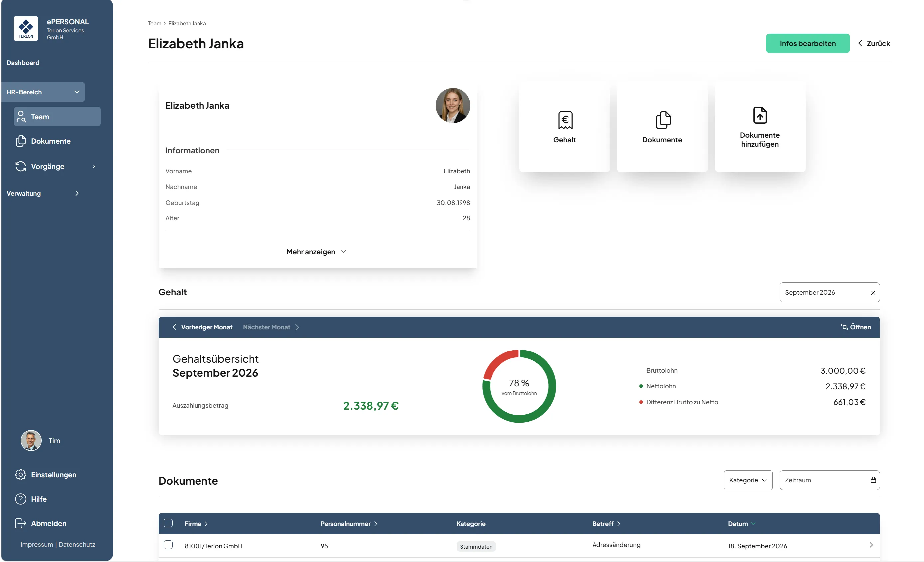The image size is (924, 562).
Task: Click the Infos bearbeiten button
Action: (x=807, y=43)
